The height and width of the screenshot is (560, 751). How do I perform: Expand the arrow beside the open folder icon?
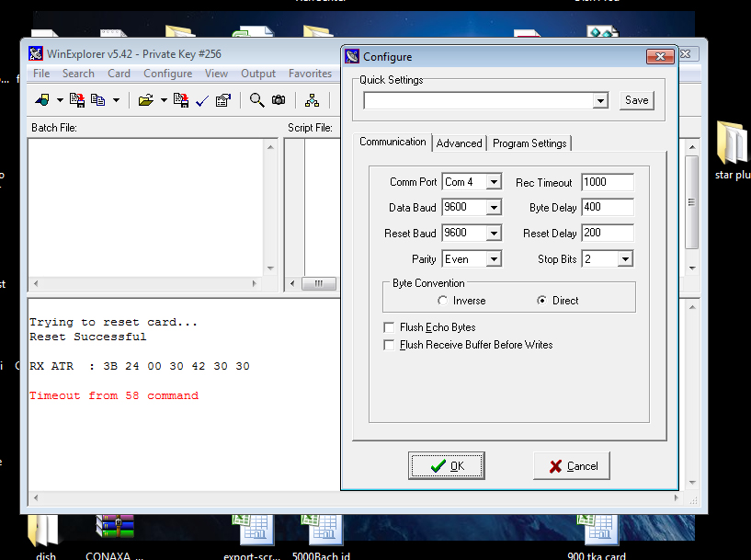click(164, 100)
